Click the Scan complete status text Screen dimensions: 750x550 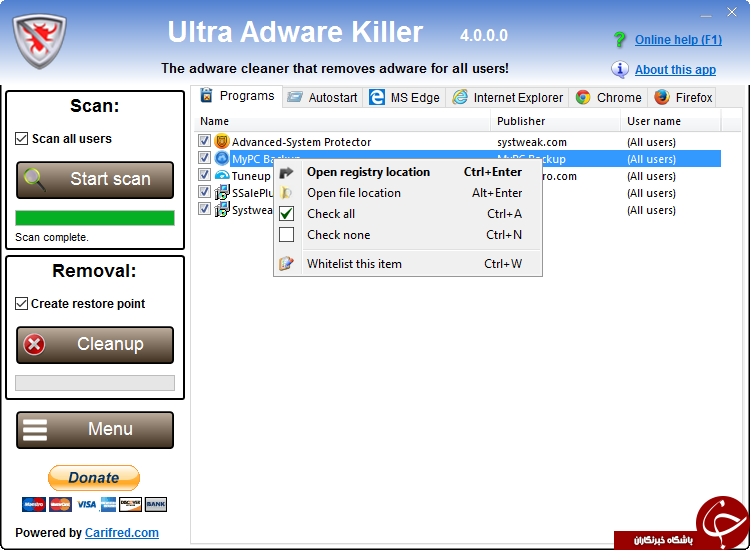tap(52, 237)
